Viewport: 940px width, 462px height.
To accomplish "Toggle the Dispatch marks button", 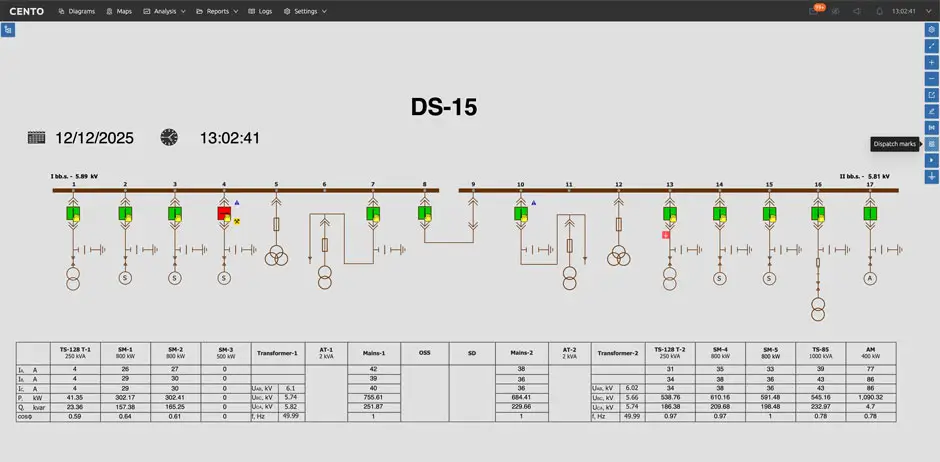I will point(931,144).
